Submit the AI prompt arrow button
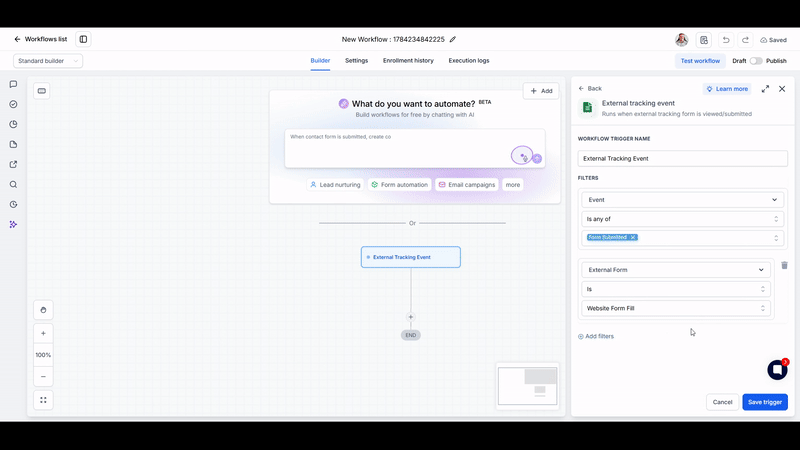Image resolution: width=800 pixels, height=450 pixels. click(537, 159)
